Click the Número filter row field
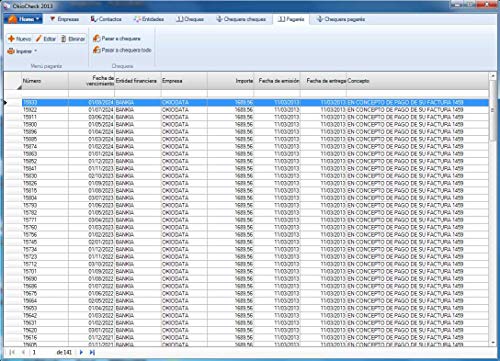 tap(45, 94)
